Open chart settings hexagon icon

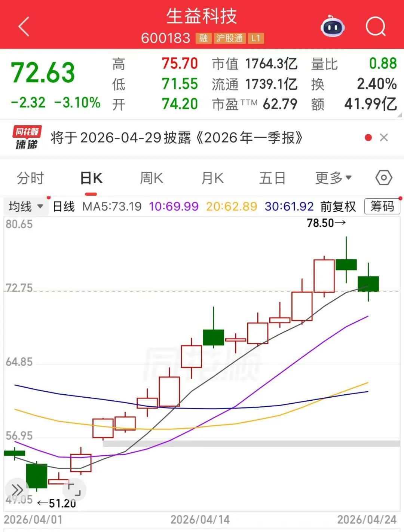pos(383,178)
